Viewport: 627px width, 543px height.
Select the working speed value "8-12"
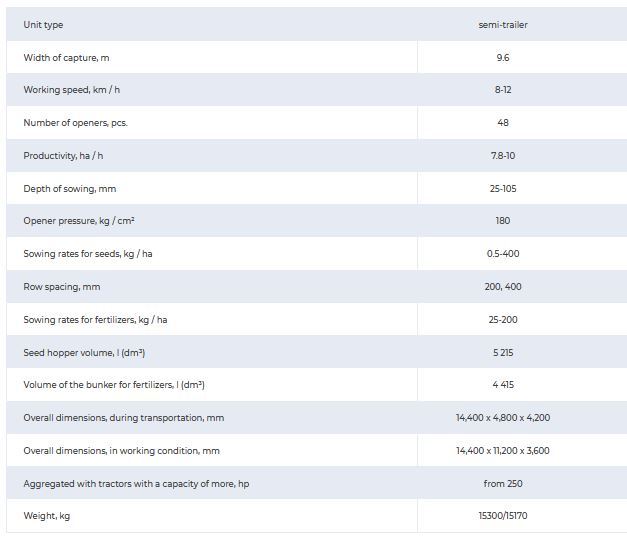pyautogui.click(x=502, y=90)
